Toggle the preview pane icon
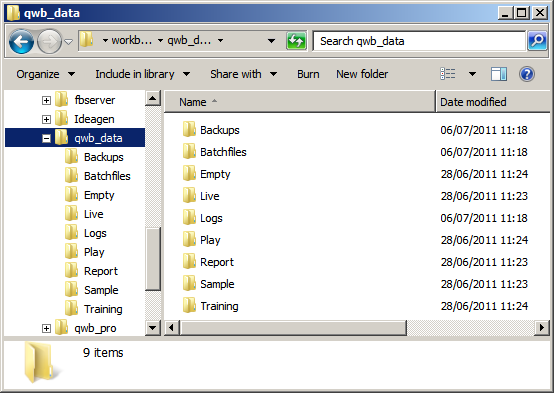Screen dimensions: 554x393 (499, 74)
